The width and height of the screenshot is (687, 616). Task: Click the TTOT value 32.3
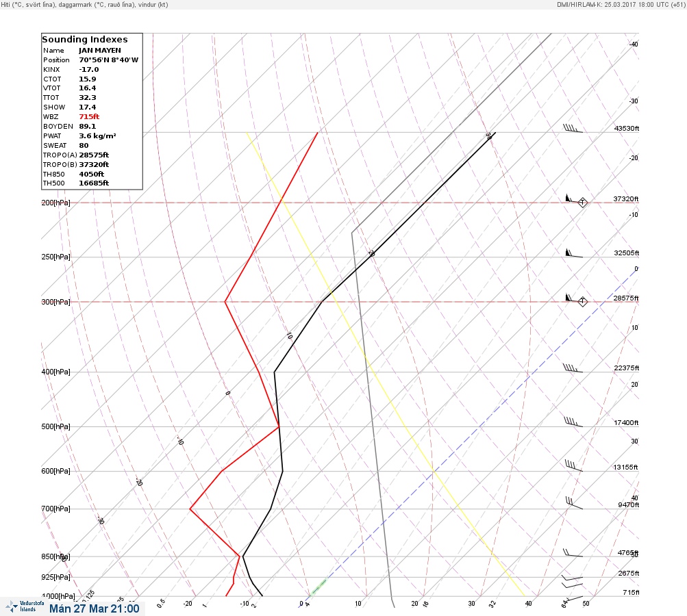pyautogui.click(x=88, y=98)
